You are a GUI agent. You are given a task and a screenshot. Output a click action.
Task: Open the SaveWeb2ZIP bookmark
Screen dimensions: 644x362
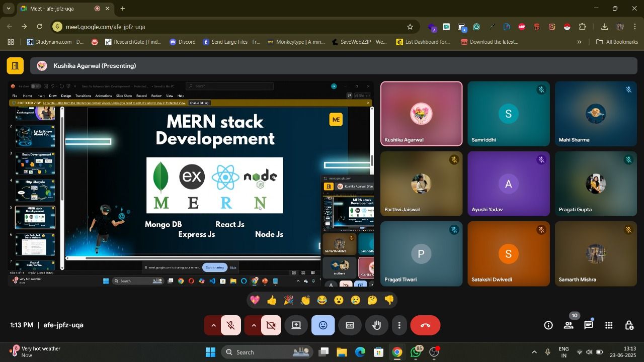[359, 42]
